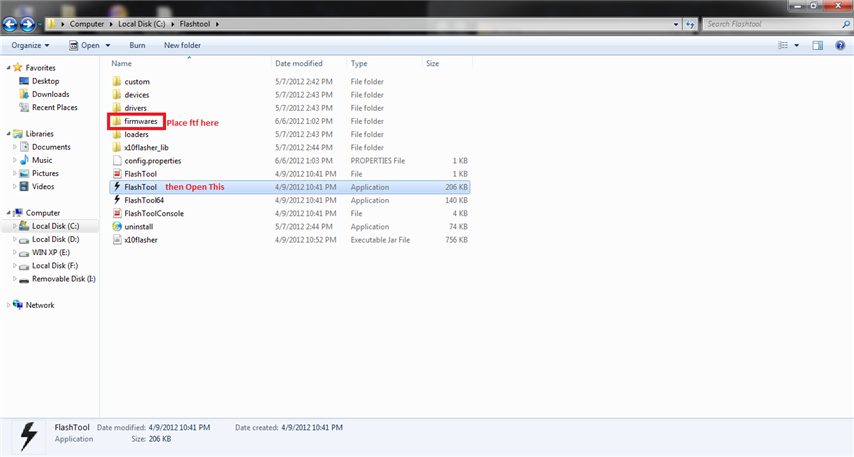Open the address bar history dropdown
This screenshot has width=854, height=457.
(676, 24)
